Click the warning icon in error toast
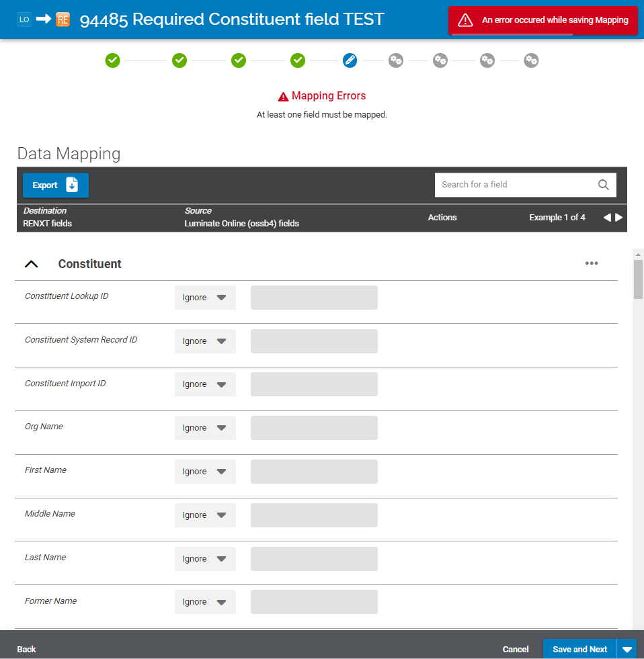 pyautogui.click(x=465, y=20)
